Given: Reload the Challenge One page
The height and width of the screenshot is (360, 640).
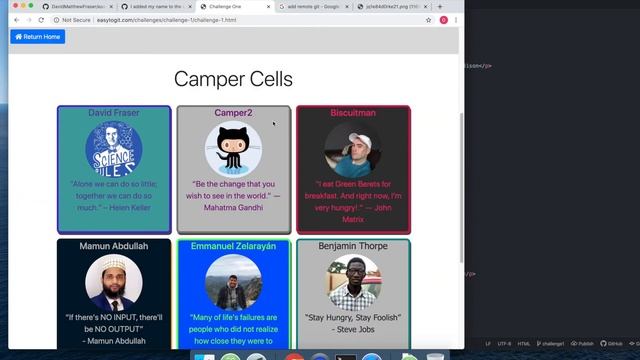Looking at the screenshot, I should (x=41, y=20).
